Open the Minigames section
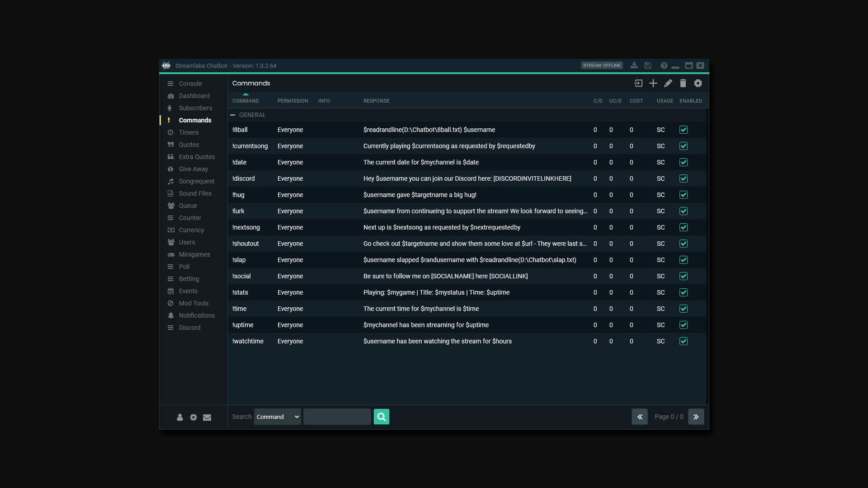Image resolution: width=868 pixels, height=488 pixels. (194, 254)
